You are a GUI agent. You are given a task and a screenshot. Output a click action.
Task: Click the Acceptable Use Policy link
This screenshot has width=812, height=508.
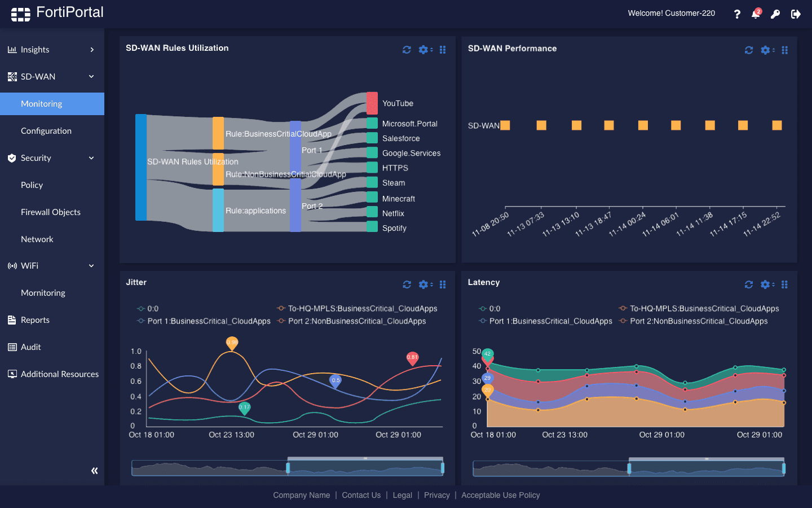pyautogui.click(x=501, y=495)
